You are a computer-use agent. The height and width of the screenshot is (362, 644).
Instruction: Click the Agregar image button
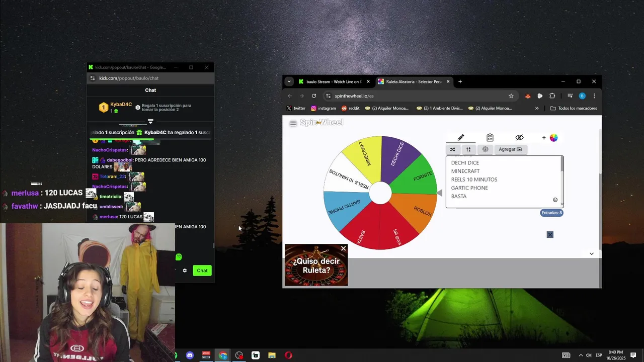[x=510, y=149]
